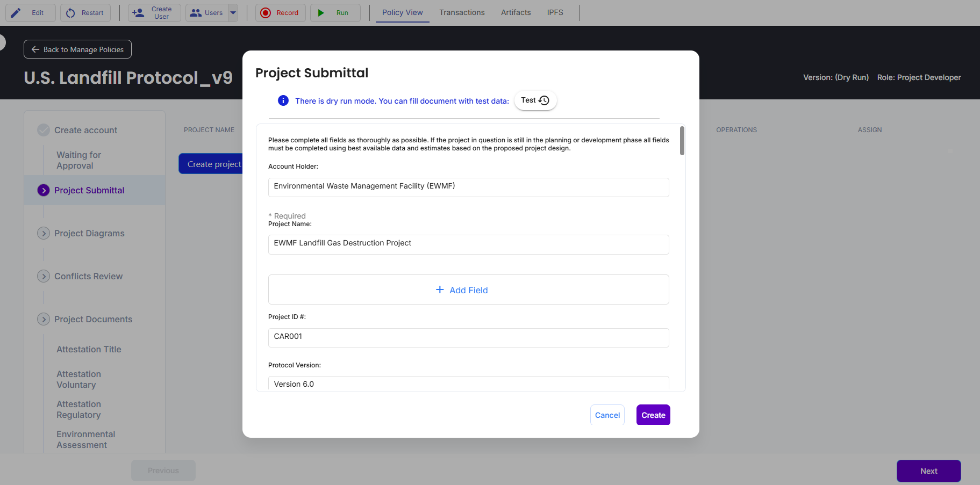Go back to Manage Policies
980x485 pixels.
[78, 49]
